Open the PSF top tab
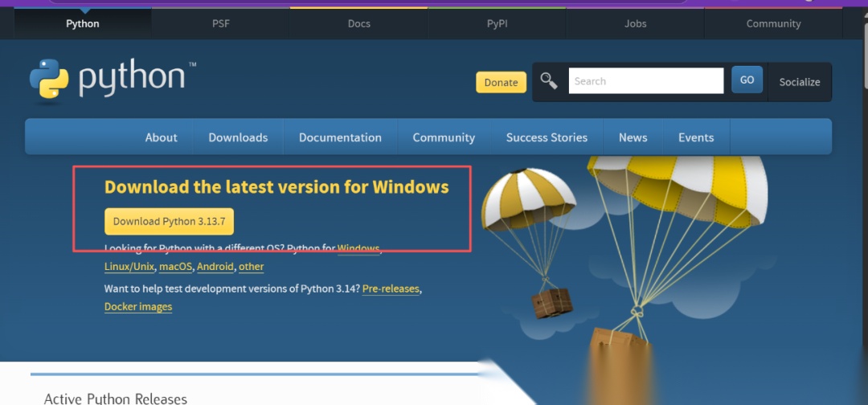 tap(220, 24)
